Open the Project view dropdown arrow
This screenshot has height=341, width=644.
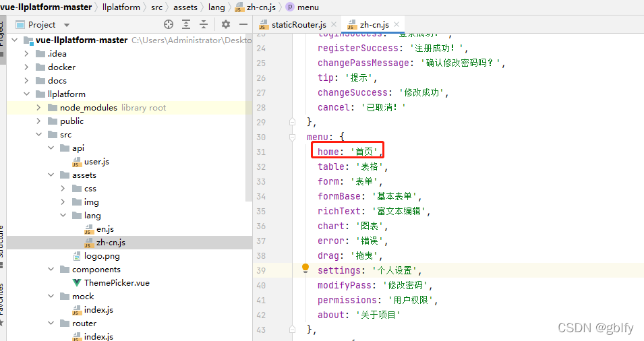click(67, 25)
